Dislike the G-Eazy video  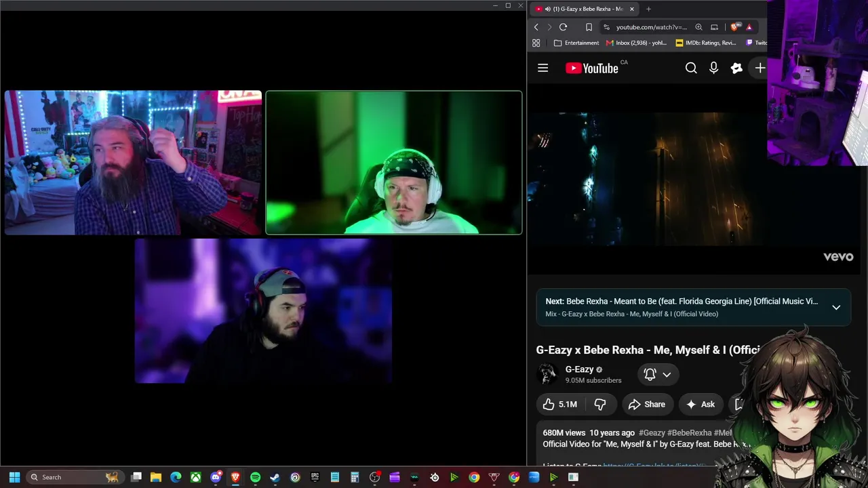tap(600, 405)
